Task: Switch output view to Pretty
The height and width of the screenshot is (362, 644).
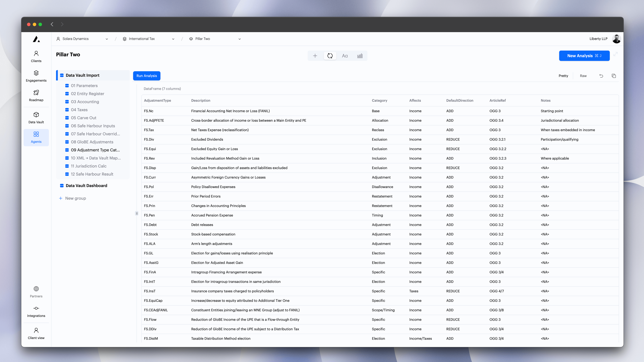Action: (x=563, y=76)
